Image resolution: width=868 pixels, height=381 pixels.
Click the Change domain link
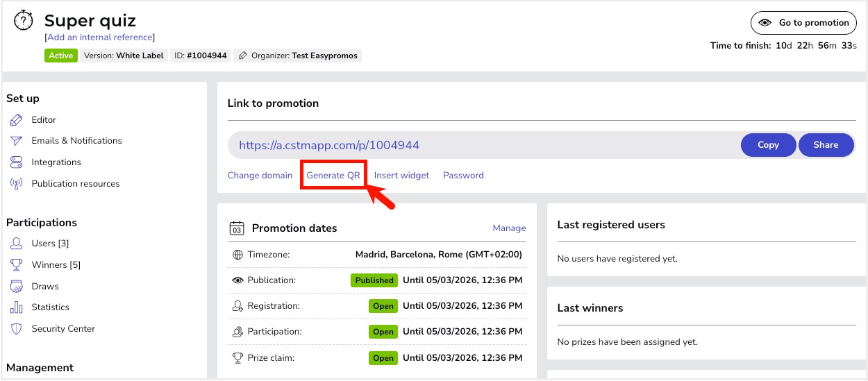(x=260, y=176)
